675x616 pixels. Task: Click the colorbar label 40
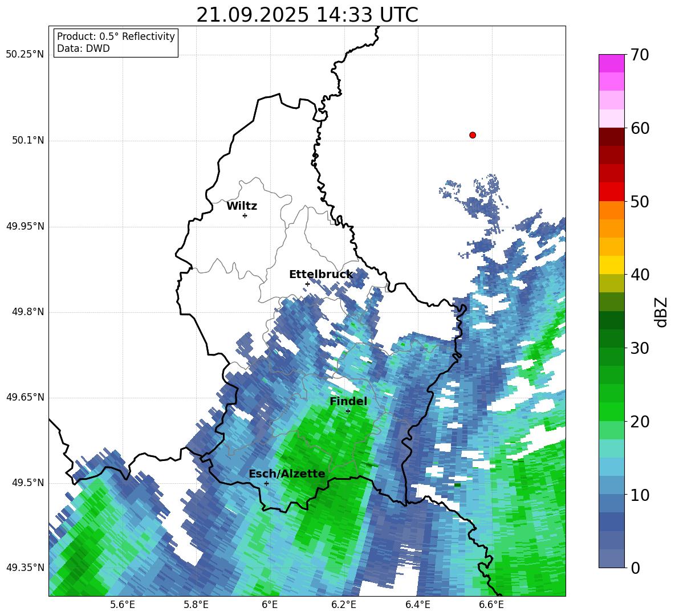640,275
